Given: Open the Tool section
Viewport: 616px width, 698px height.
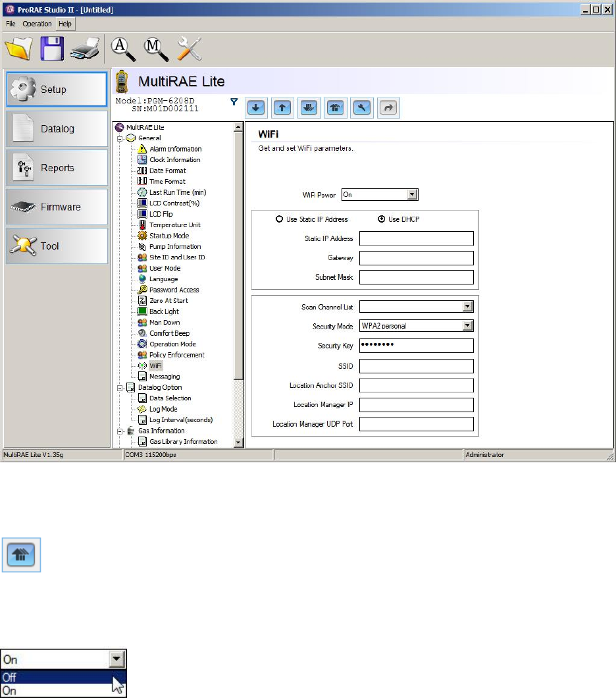Looking at the screenshot, I should tap(57, 246).
